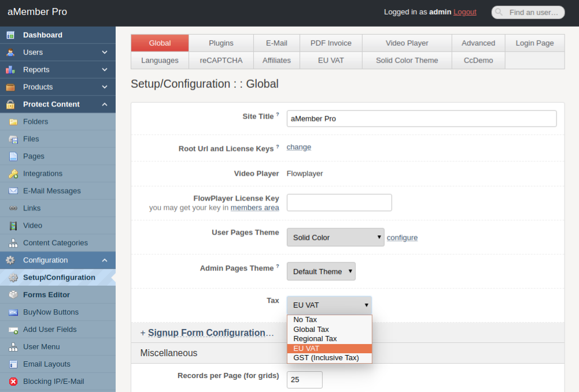Click the Blocking IP/E-Mail red icon
The image size is (579, 392).
(x=13, y=382)
